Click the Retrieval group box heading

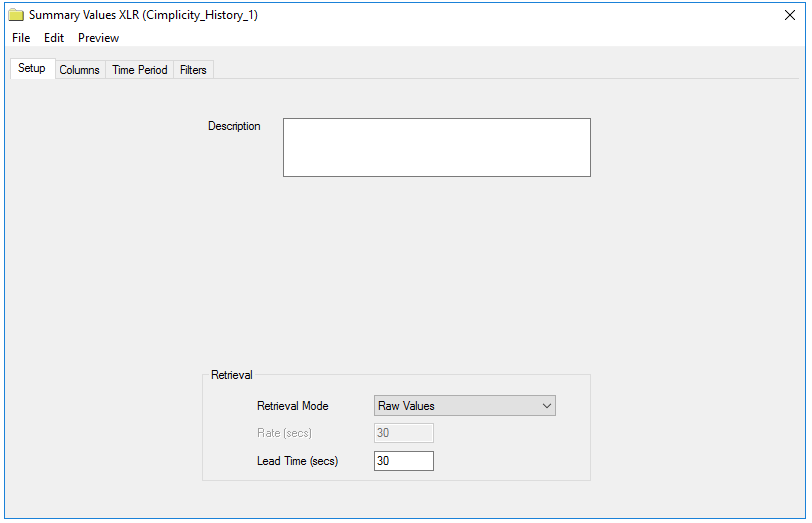231,375
